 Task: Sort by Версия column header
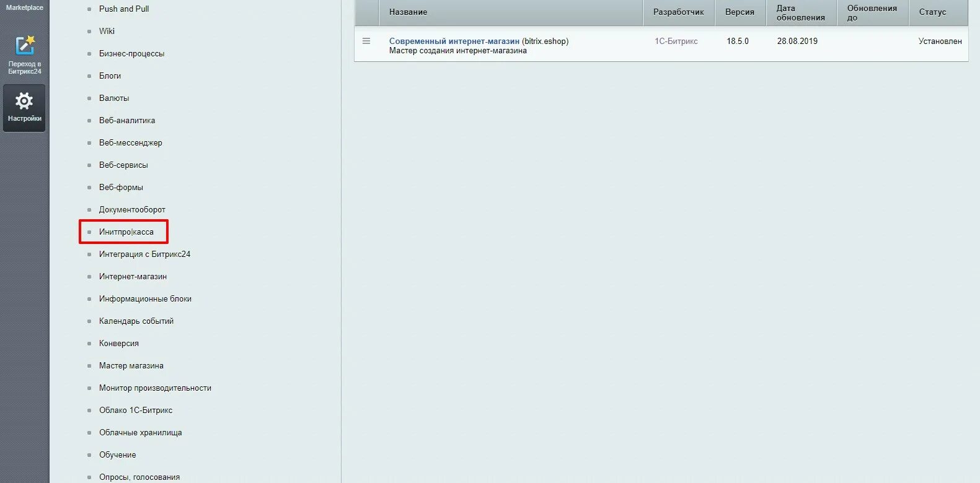[x=740, y=12]
